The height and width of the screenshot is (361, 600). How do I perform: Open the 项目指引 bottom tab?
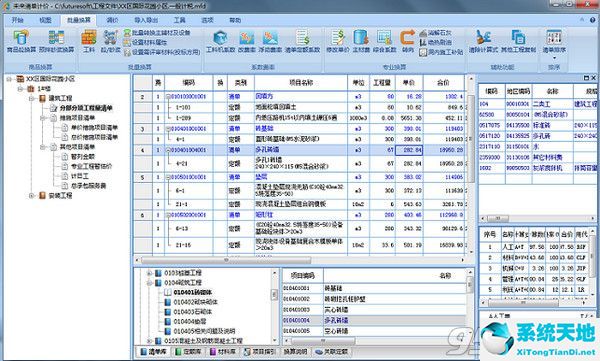click(260, 351)
